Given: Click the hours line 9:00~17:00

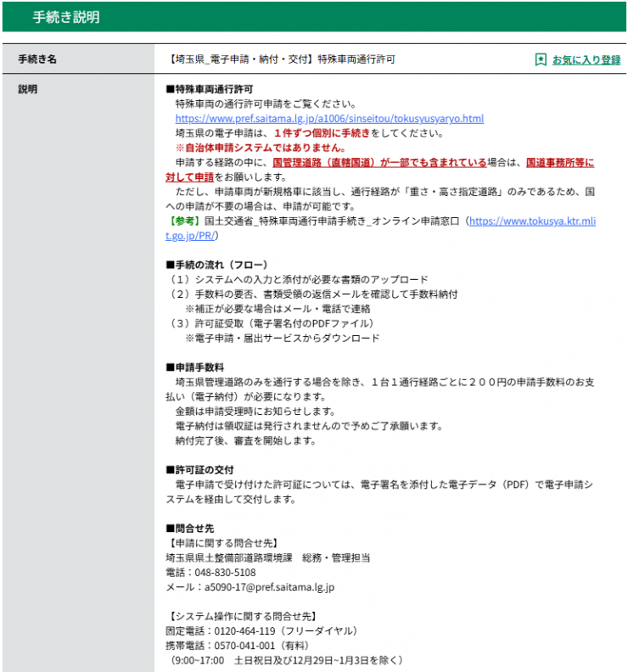Looking at the screenshot, I should point(285,660).
